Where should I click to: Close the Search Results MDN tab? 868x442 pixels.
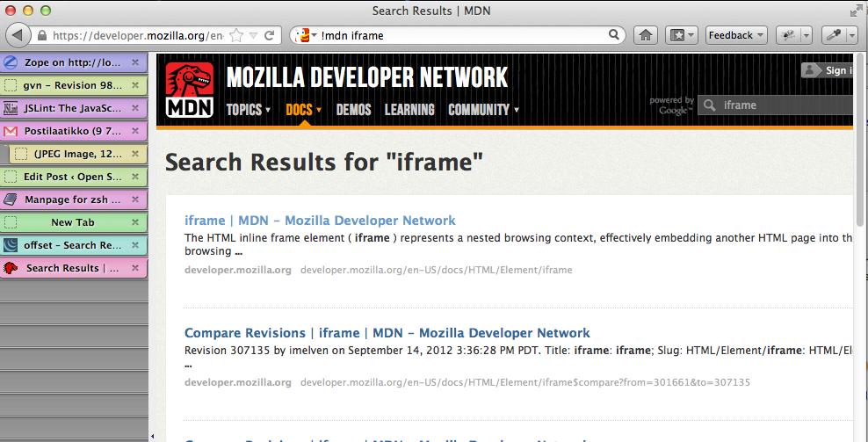[x=135, y=268]
